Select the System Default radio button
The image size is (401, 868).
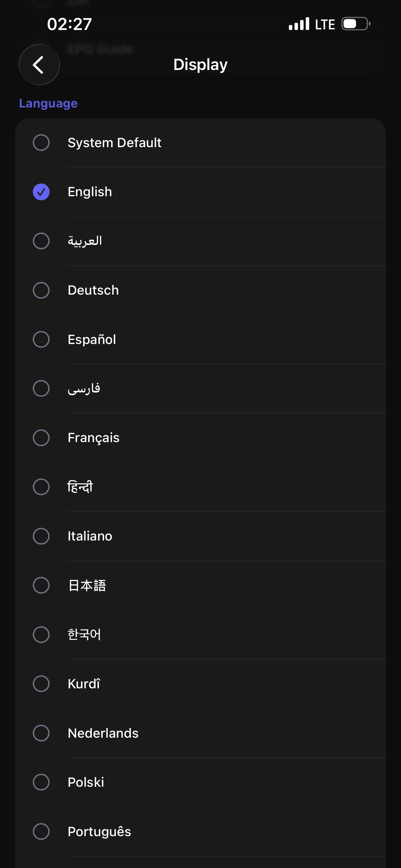41,142
